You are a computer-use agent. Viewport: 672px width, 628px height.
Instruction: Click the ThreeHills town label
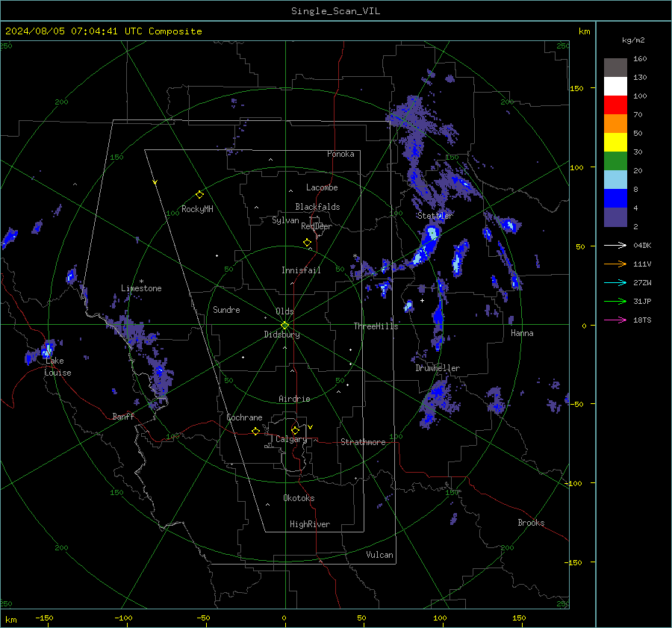pos(376,326)
